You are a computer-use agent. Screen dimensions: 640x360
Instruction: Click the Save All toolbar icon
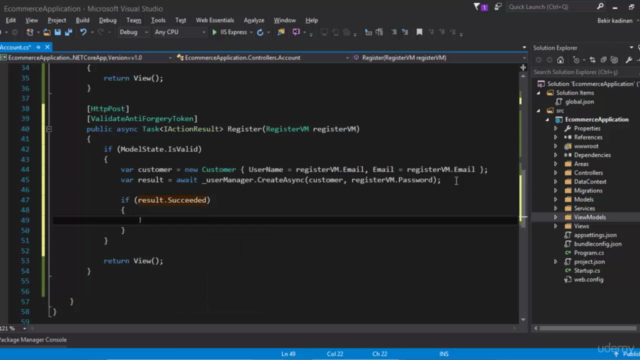68,32
